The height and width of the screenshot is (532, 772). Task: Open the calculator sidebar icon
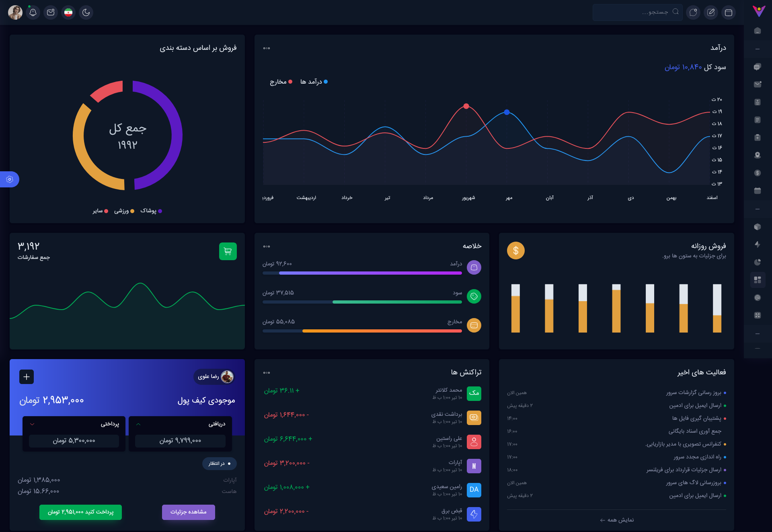point(758,102)
